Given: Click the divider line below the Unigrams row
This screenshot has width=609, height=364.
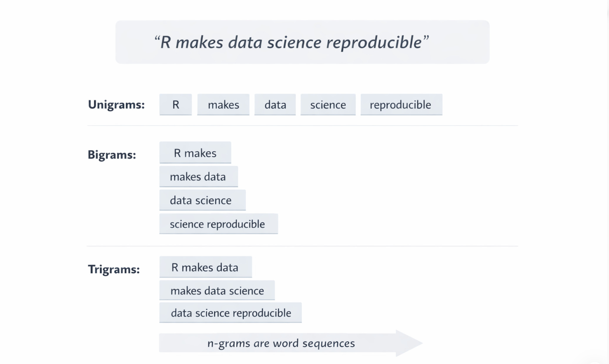Looking at the screenshot, I should pyautogui.click(x=302, y=126).
